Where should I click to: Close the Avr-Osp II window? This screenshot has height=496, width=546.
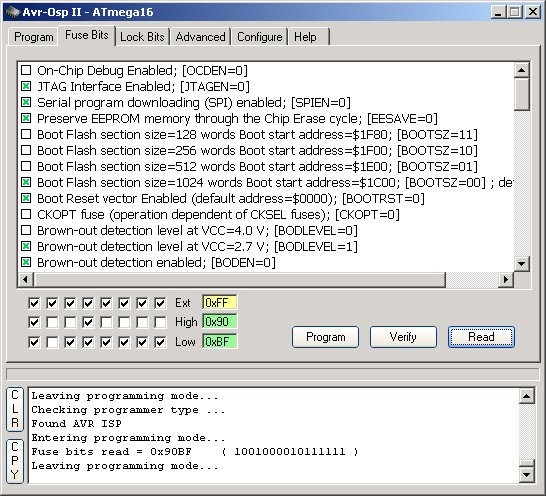point(533,12)
